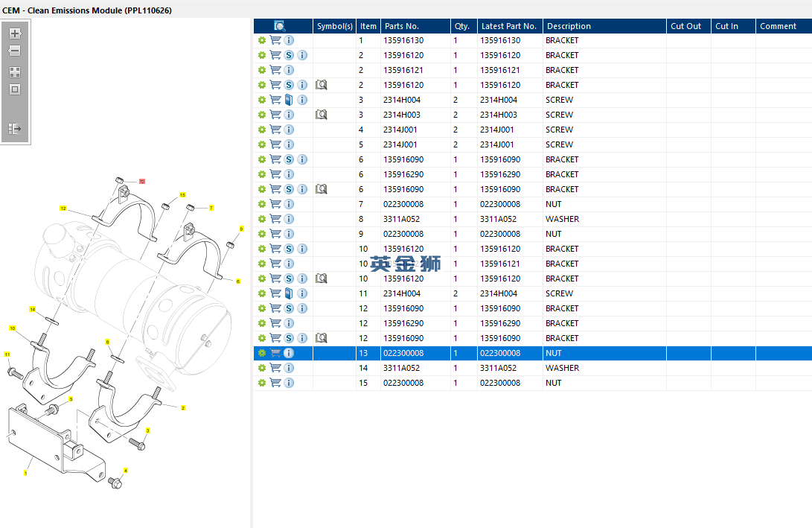Click the Comment column header
Screen dimensions: 812x528
click(x=778, y=26)
